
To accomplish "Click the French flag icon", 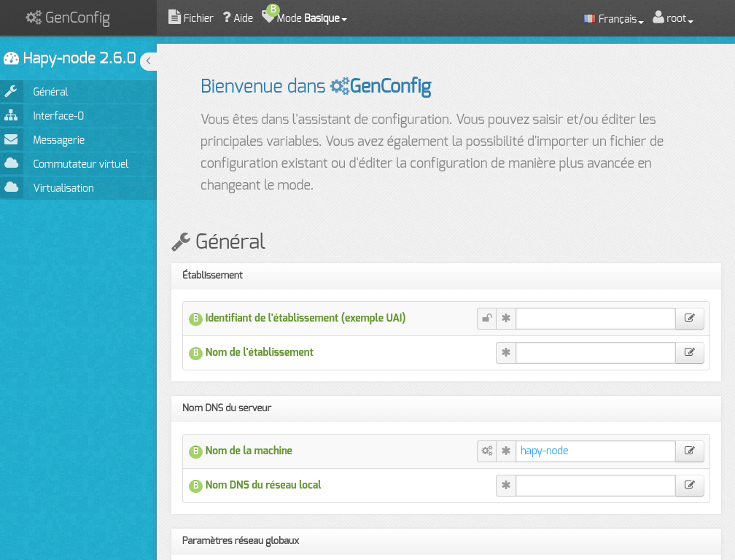I will pos(590,19).
